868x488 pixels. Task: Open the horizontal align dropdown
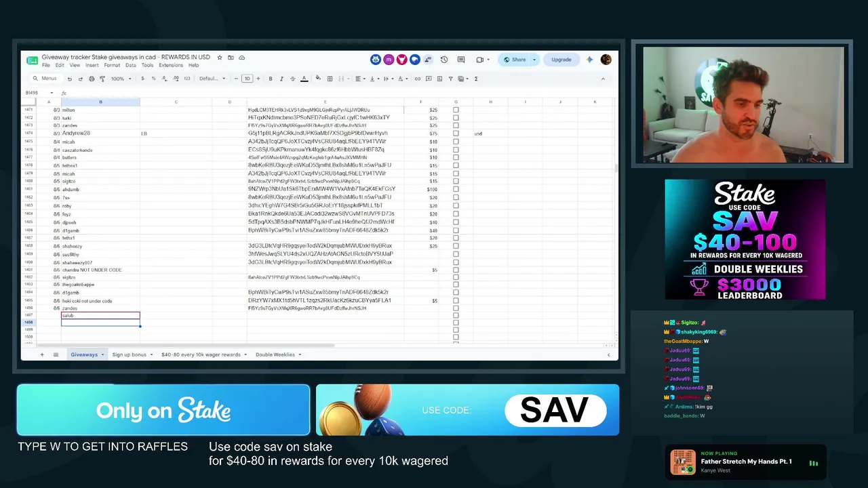tap(359, 79)
